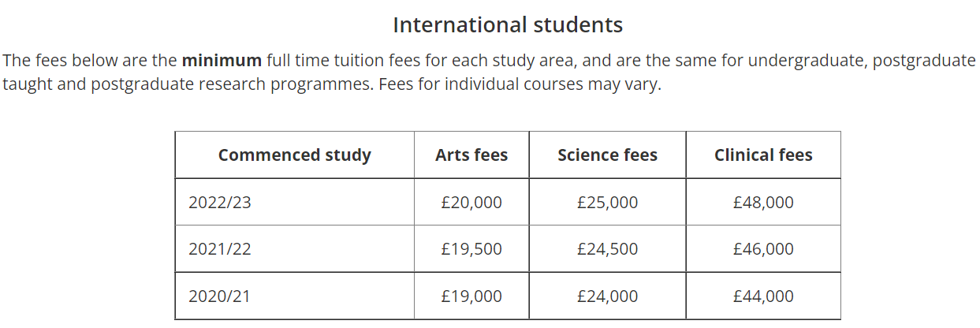Click the 2020/21 row label

[x=220, y=296]
